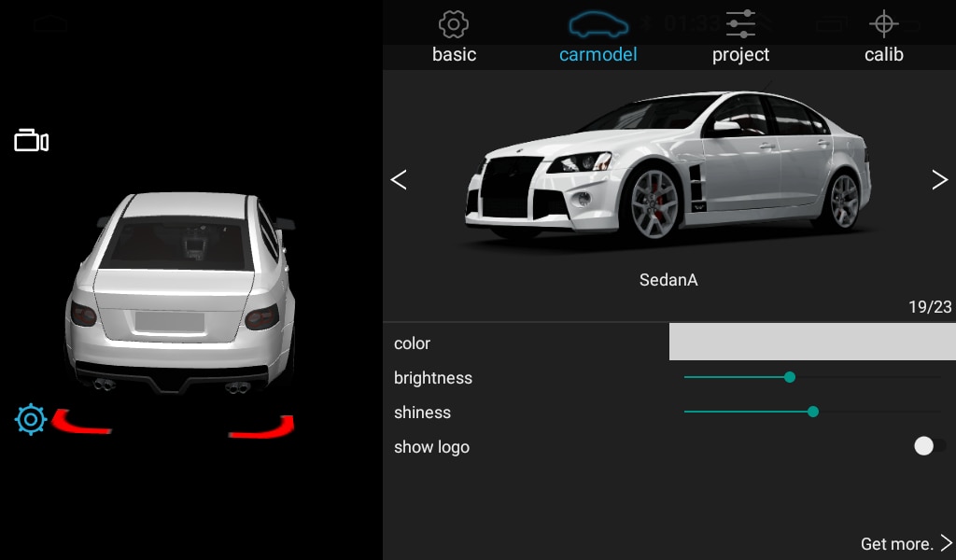Tap the right red parking guide marker
This screenshot has width=956, height=560.
[x=262, y=427]
